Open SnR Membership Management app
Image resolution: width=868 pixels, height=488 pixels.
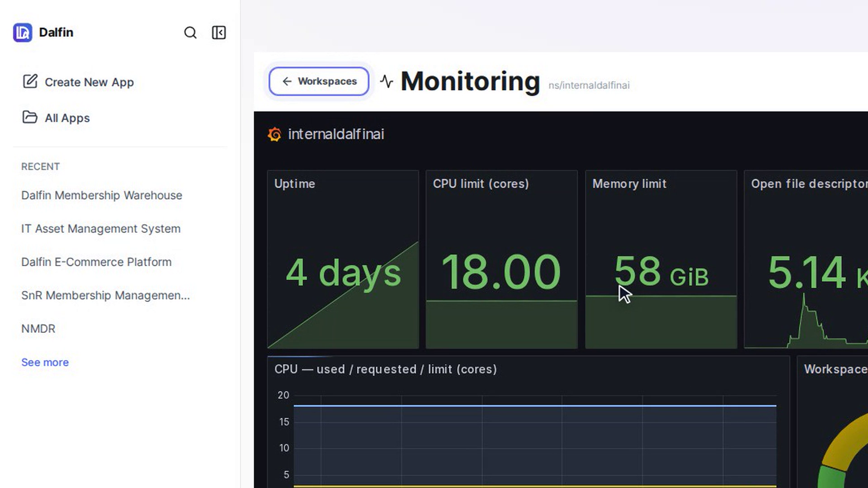tap(105, 296)
